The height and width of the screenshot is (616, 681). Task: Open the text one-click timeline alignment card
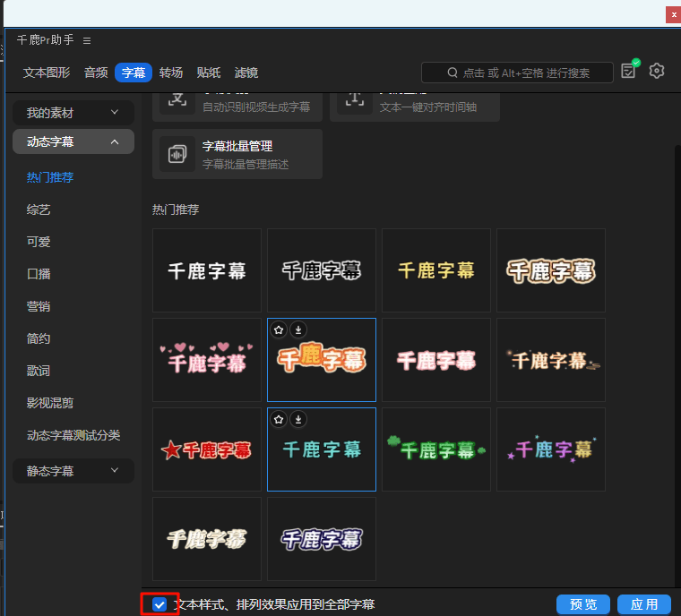point(415,107)
